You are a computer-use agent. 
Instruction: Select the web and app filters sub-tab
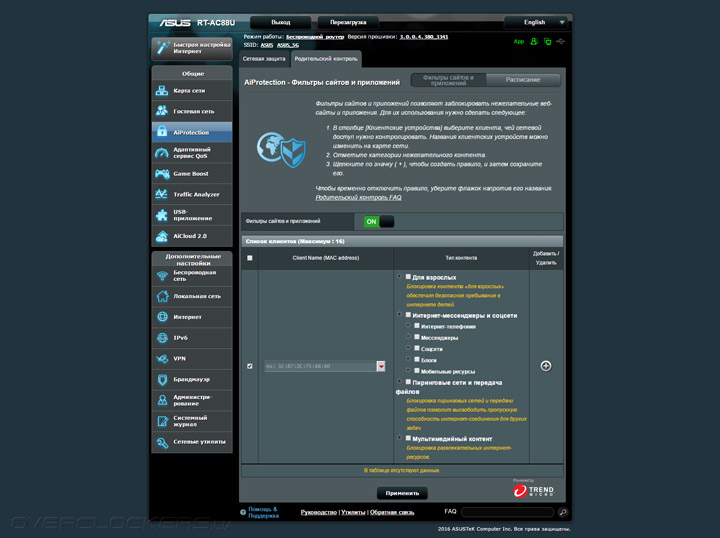coord(448,80)
